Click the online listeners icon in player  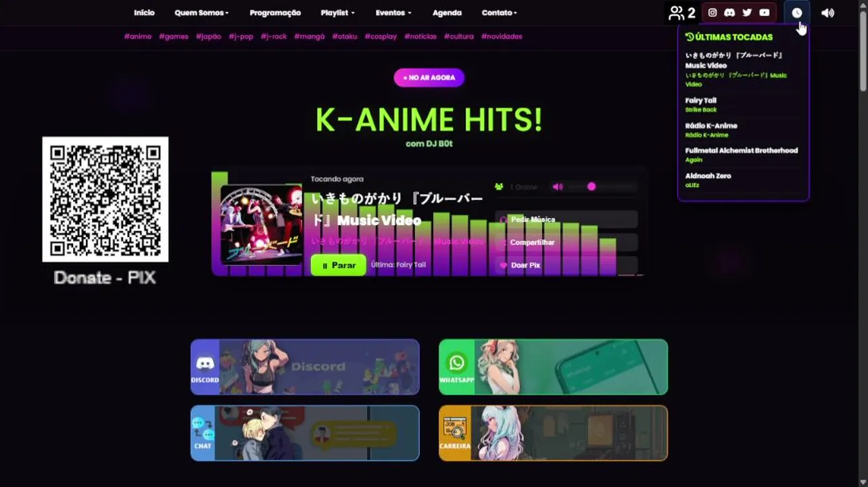499,187
